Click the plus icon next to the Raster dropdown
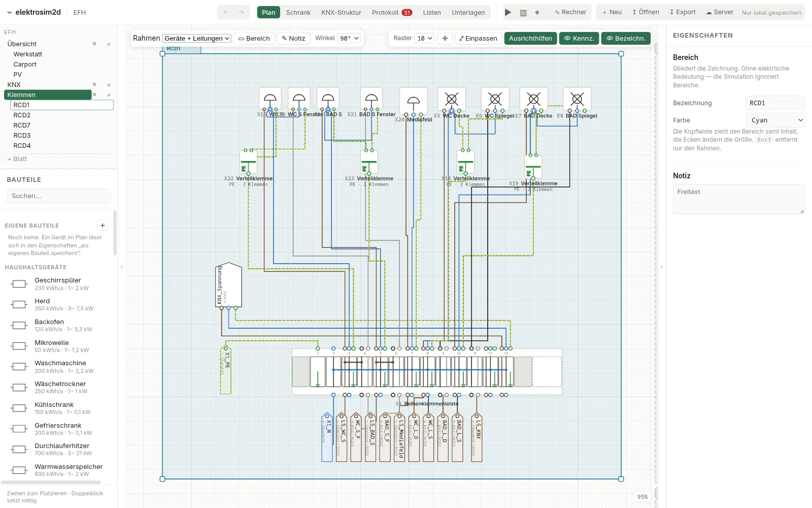Image resolution: width=812 pixels, height=508 pixels. point(445,38)
